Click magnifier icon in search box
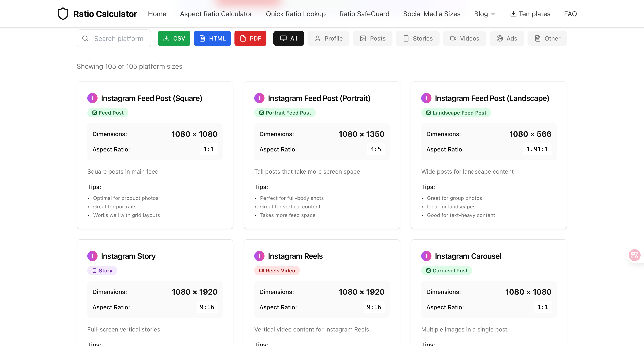Viewport: 644px width, 346px height. 85,39
